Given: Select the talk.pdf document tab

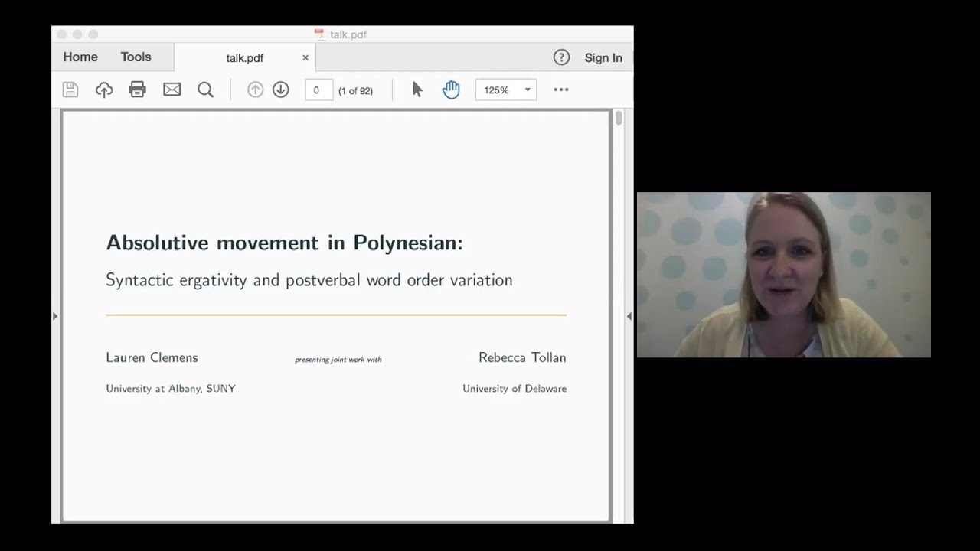Looking at the screenshot, I should click(x=245, y=57).
